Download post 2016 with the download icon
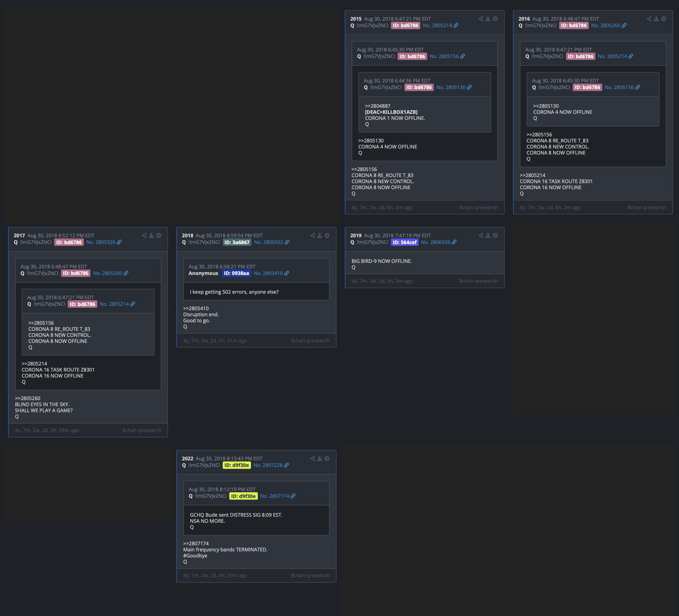Viewport: 679px width, 616px height. pos(656,19)
